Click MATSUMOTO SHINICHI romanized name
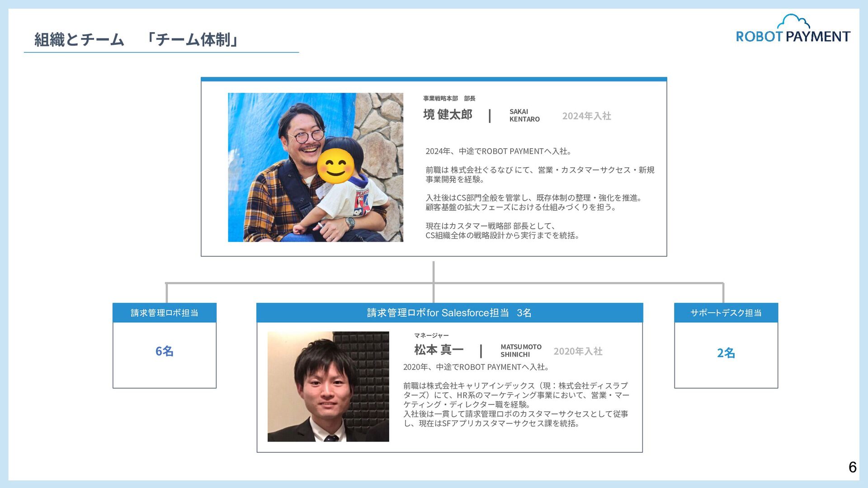 (x=520, y=351)
